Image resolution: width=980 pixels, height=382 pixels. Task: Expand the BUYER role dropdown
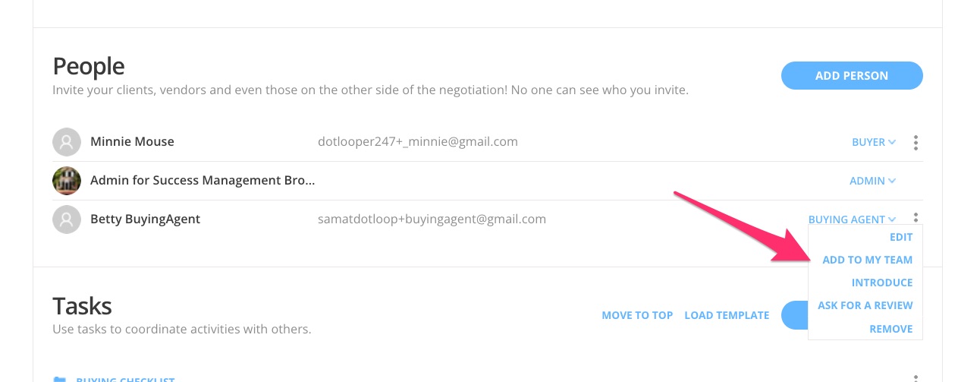click(x=874, y=142)
